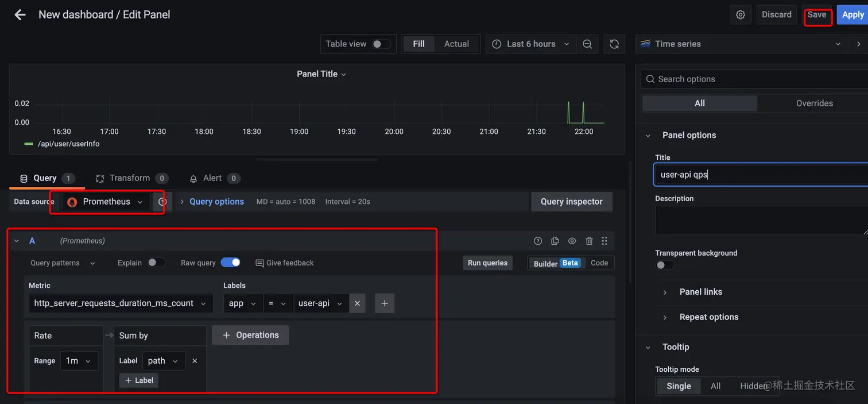Viewport: 868px width, 404px height.
Task: Collapse query A row chevron
Action: click(x=17, y=241)
